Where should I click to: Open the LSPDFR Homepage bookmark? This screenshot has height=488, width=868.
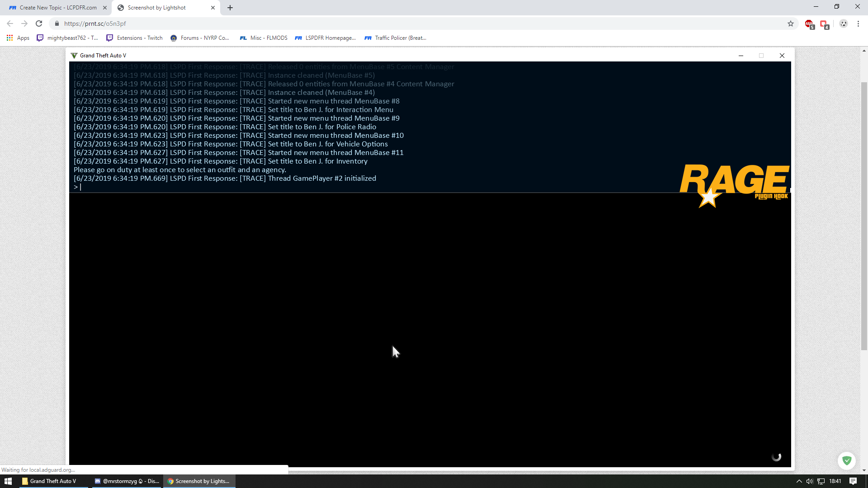click(325, 38)
